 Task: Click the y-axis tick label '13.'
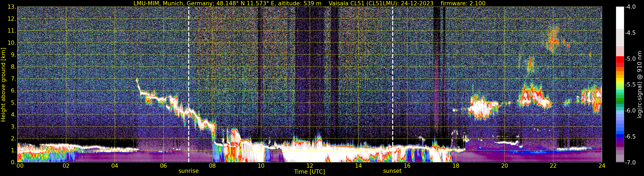tap(12, 7)
